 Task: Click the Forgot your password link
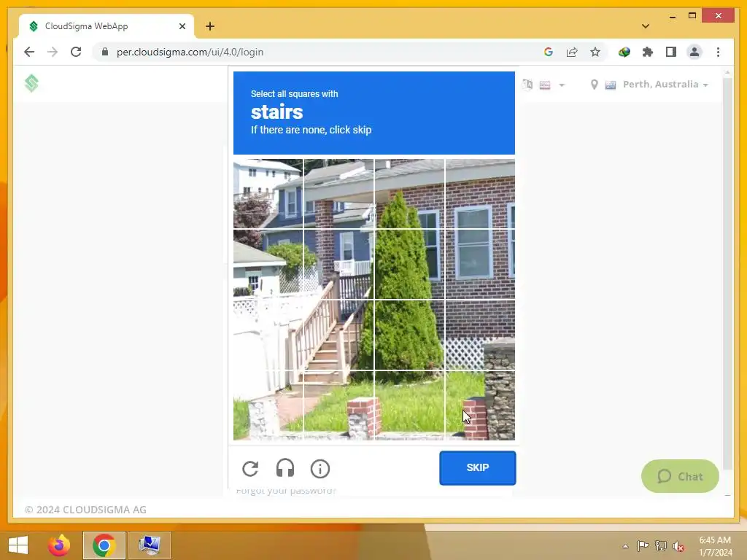click(x=286, y=491)
